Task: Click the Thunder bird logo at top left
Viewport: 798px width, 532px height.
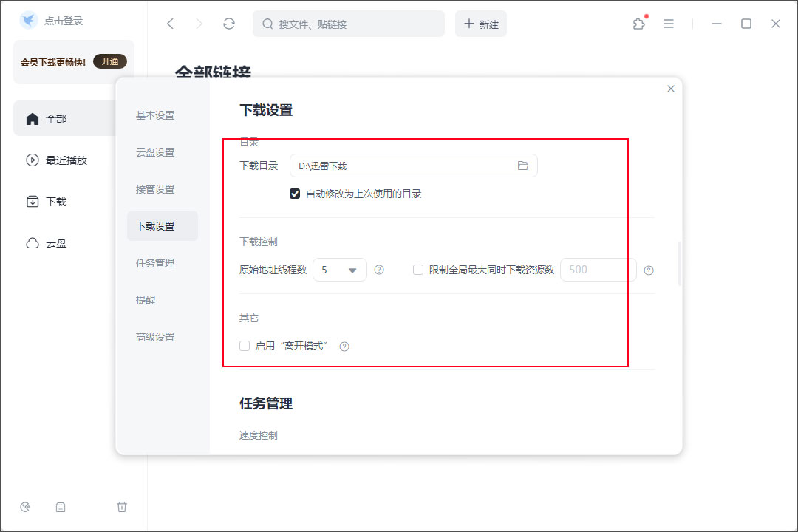Action: click(x=28, y=20)
